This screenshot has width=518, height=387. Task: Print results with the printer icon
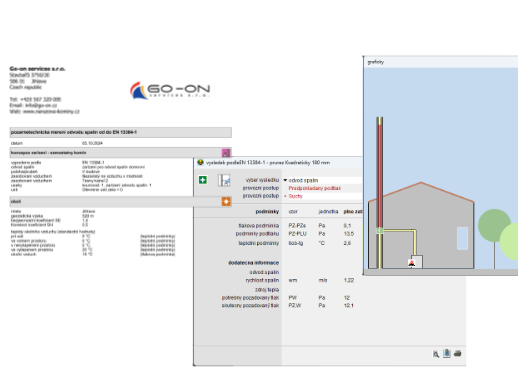tap(458, 353)
